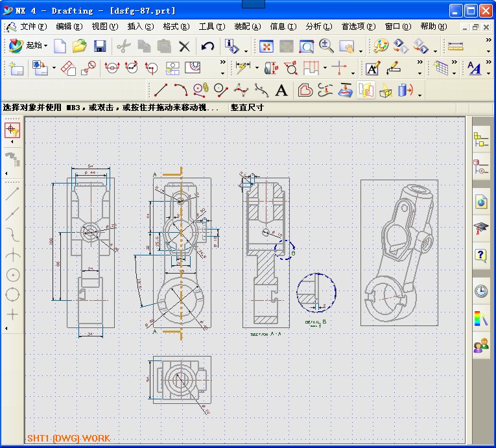The width and height of the screenshot is (496, 448).
Task: Click the isometric view in the drawing
Action: (x=399, y=252)
